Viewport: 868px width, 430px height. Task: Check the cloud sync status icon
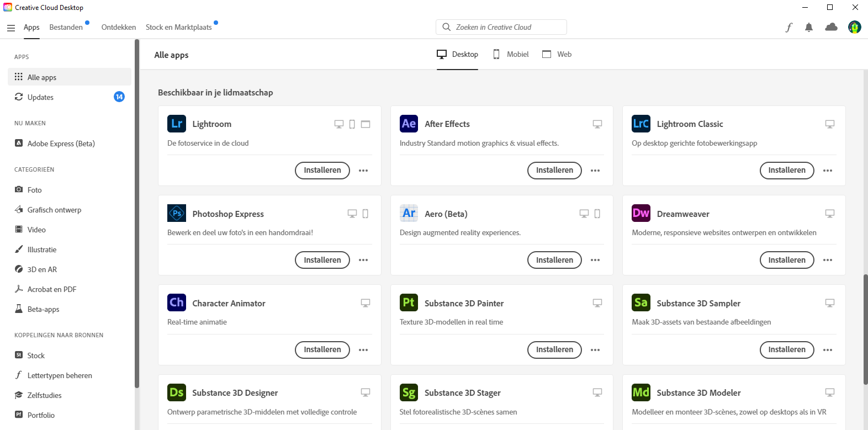coord(831,27)
